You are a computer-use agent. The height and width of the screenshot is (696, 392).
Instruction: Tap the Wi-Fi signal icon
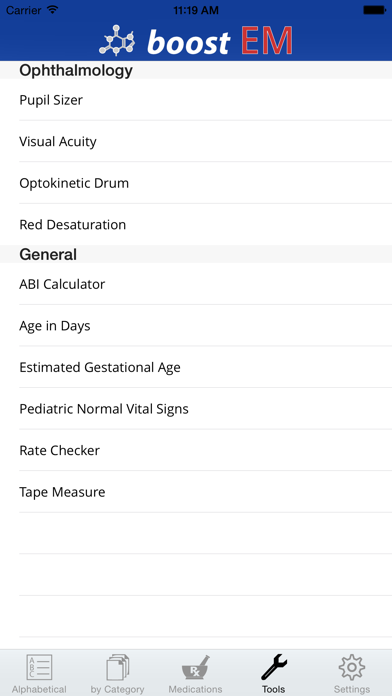click(x=52, y=10)
